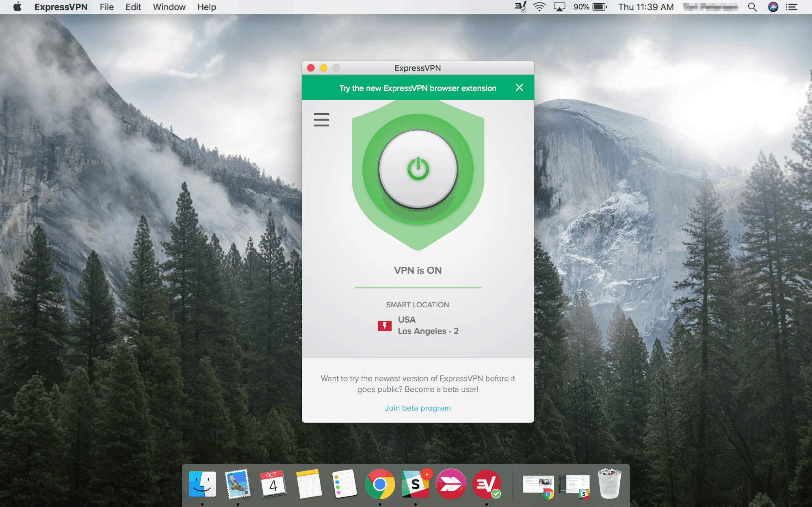Image resolution: width=812 pixels, height=507 pixels.
Task: Open the pink arrow Skitch app in Dock
Action: [x=451, y=484]
